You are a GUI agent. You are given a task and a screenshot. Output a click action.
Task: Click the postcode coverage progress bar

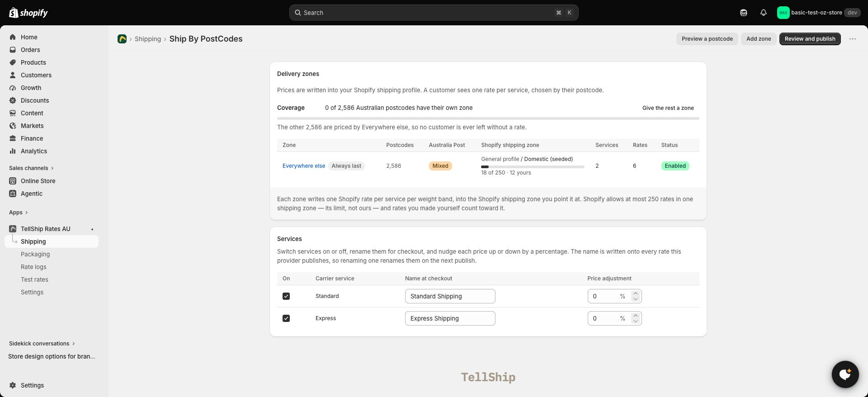click(x=488, y=118)
